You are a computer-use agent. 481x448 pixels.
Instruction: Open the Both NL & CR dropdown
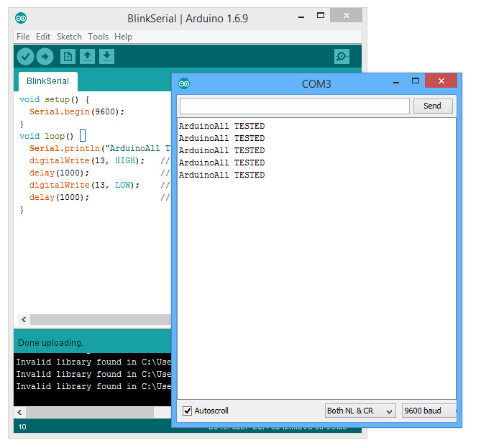pyautogui.click(x=360, y=411)
